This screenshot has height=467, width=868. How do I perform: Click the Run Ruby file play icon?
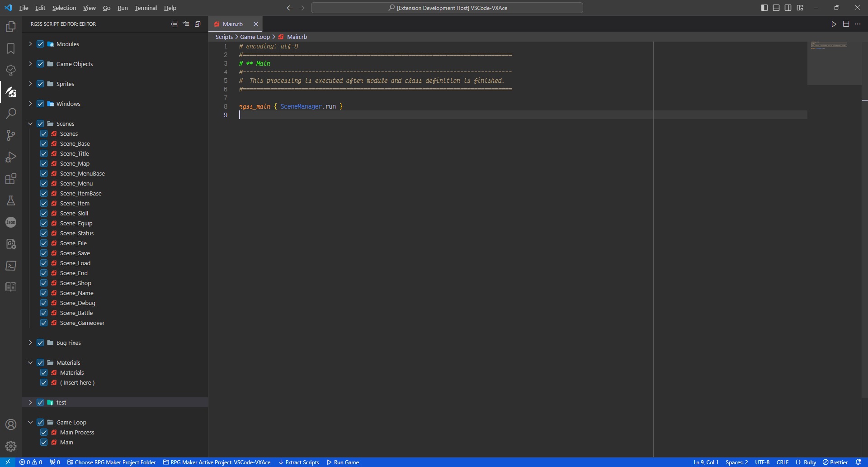click(x=834, y=24)
